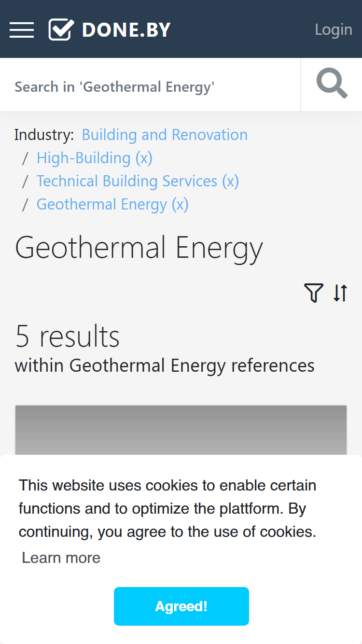Open the funnel filter options
Image resolution: width=362 pixels, height=644 pixels.
[313, 293]
